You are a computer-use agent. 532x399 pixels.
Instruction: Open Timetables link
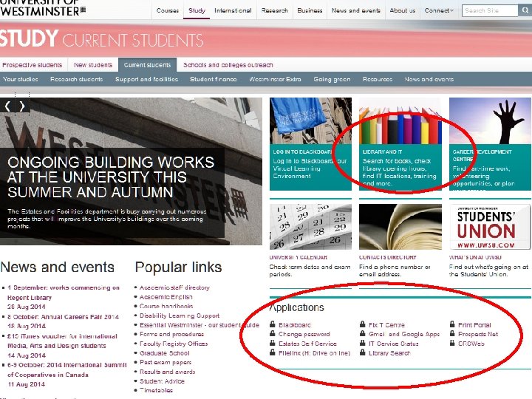[156, 390]
